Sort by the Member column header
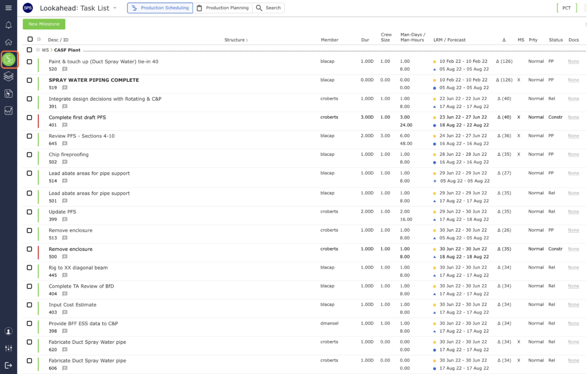 click(330, 40)
